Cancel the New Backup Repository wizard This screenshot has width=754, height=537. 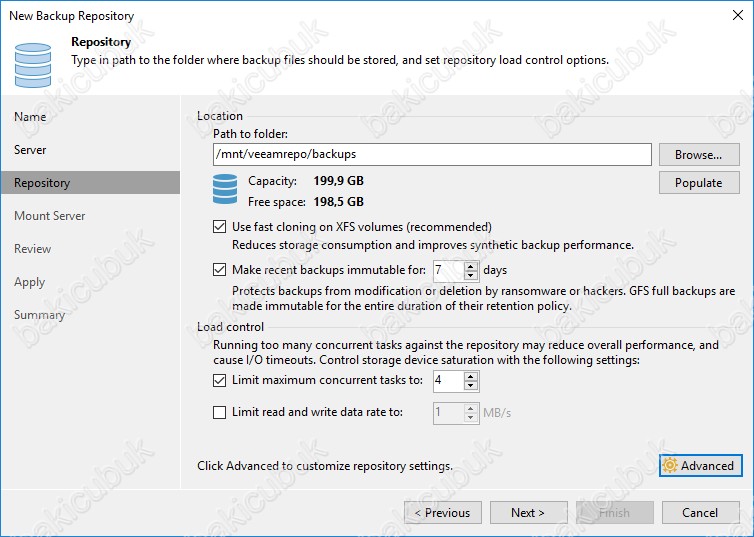pos(701,512)
